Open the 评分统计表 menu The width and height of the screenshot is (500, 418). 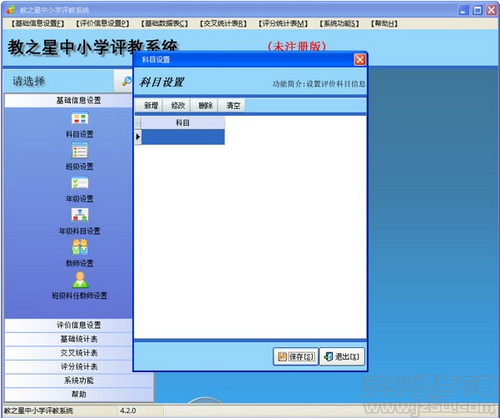pos(283,24)
